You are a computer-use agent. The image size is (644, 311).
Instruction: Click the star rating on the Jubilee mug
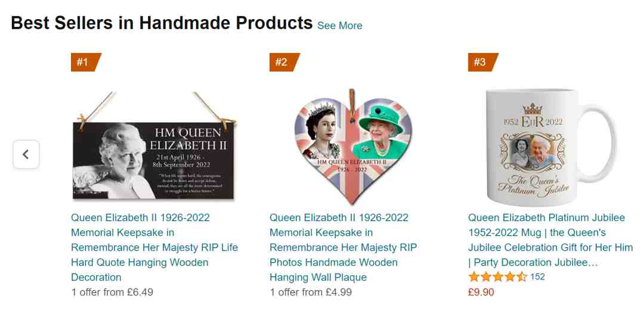pos(498,277)
